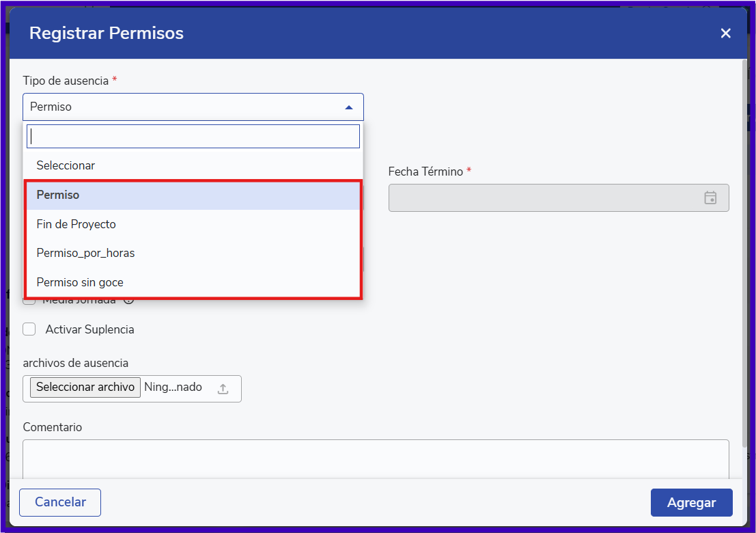Screen dimensions: 756x533
Task: Click the dialog's vertical scrollbar
Action: 744,239
